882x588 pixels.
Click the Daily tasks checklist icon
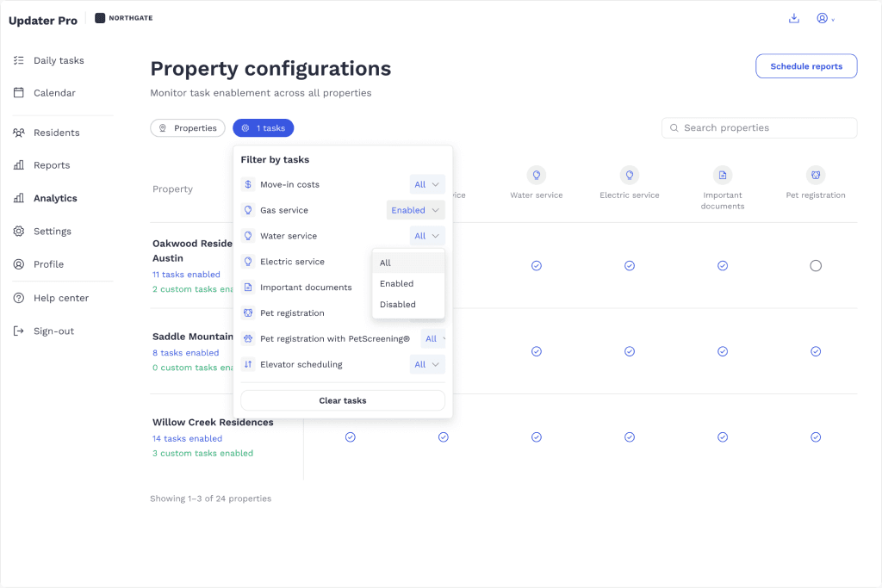coord(19,60)
